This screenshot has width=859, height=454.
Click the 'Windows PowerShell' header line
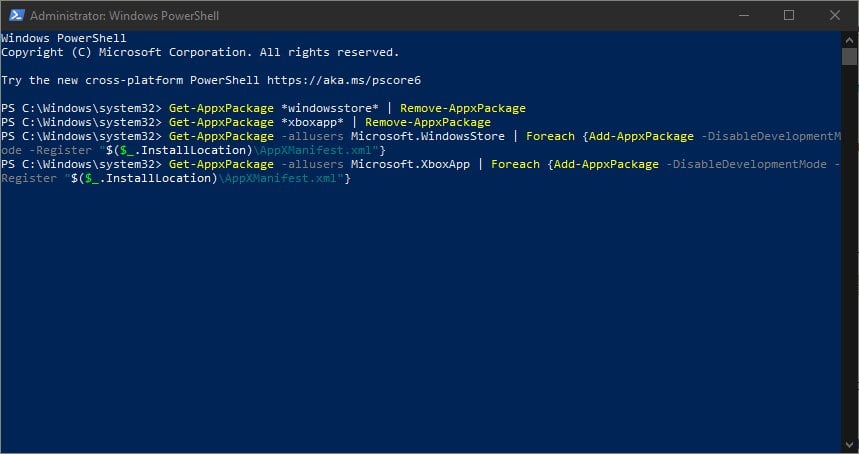64,38
